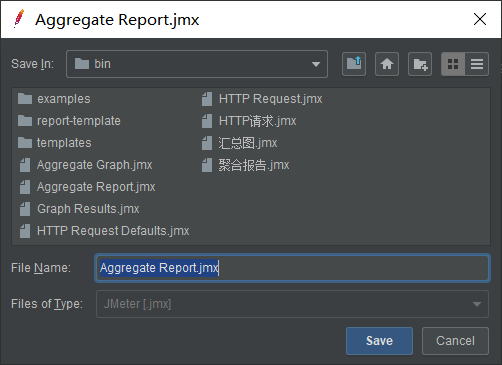Click the HTTP Request.jmx file icon

(207, 99)
